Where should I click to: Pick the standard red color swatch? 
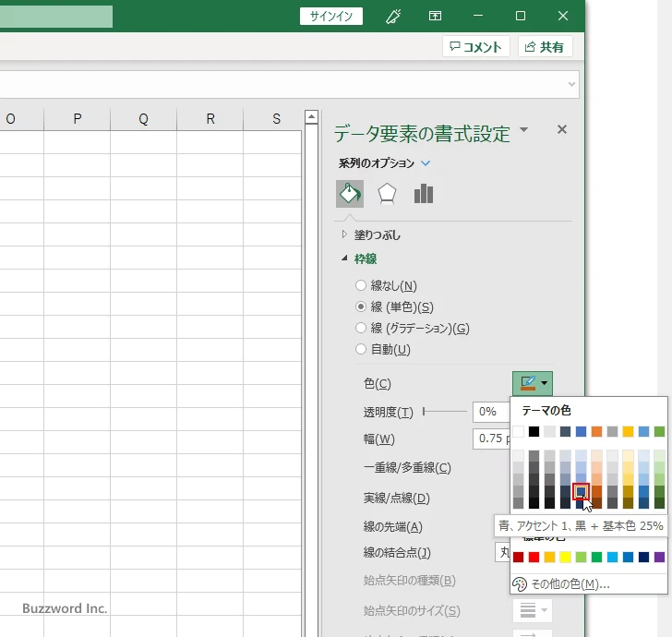point(534,557)
